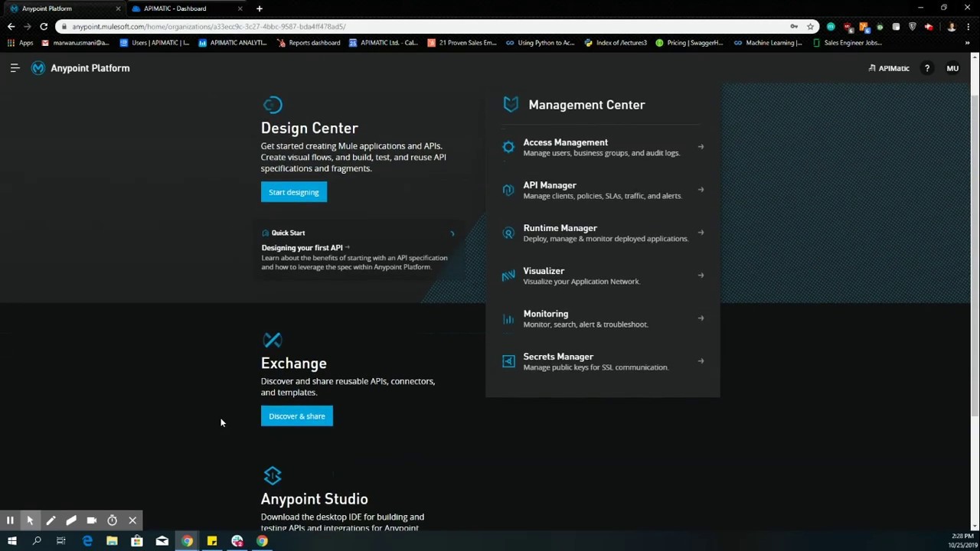The image size is (980, 551).
Task: Open the MU user profile avatar
Action: [x=952, y=68]
